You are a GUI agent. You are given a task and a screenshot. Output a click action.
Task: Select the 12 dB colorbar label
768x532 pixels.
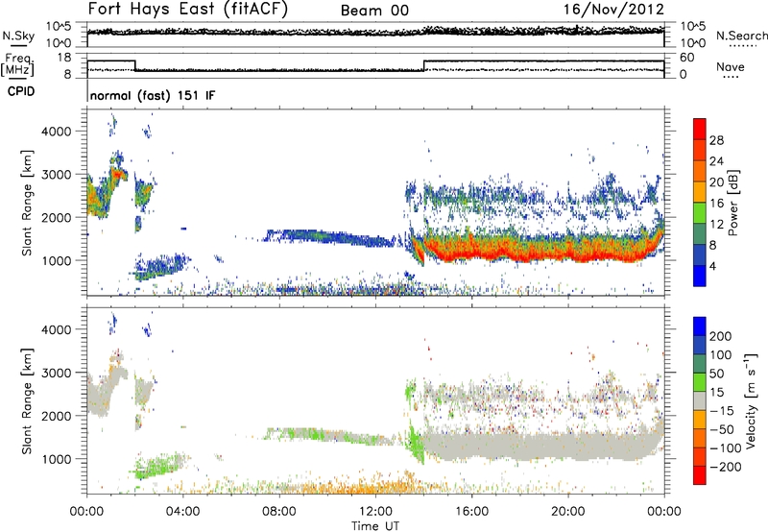(716, 225)
